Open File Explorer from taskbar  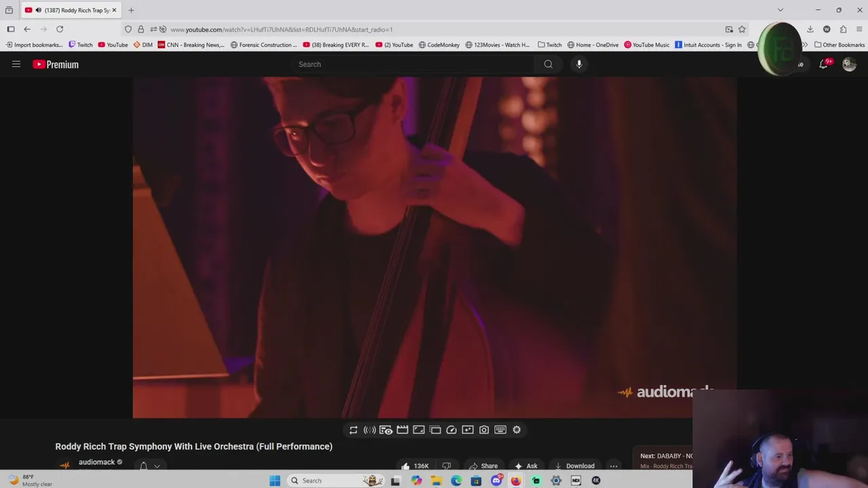(436, 481)
